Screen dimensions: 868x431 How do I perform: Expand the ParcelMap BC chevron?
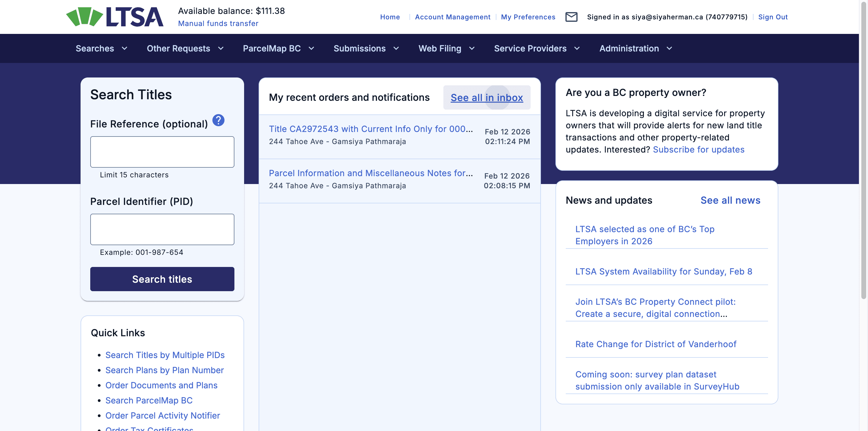point(311,48)
